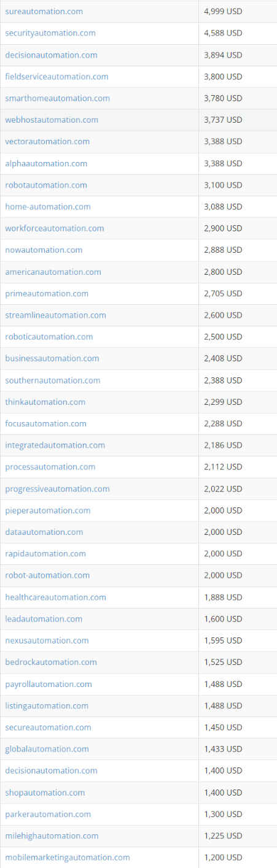
Task: Open home-automation.com domain page
Action: (x=48, y=207)
